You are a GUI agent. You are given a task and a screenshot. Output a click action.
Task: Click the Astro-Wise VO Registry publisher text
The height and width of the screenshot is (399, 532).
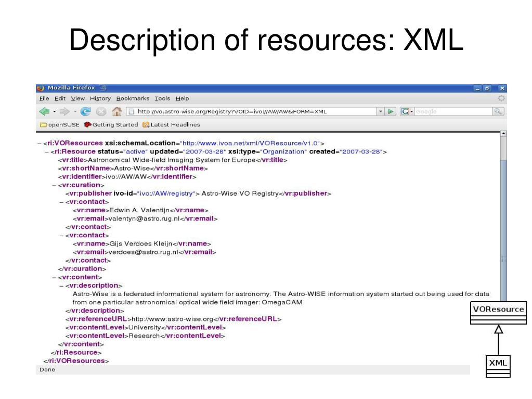click(240, 194)
